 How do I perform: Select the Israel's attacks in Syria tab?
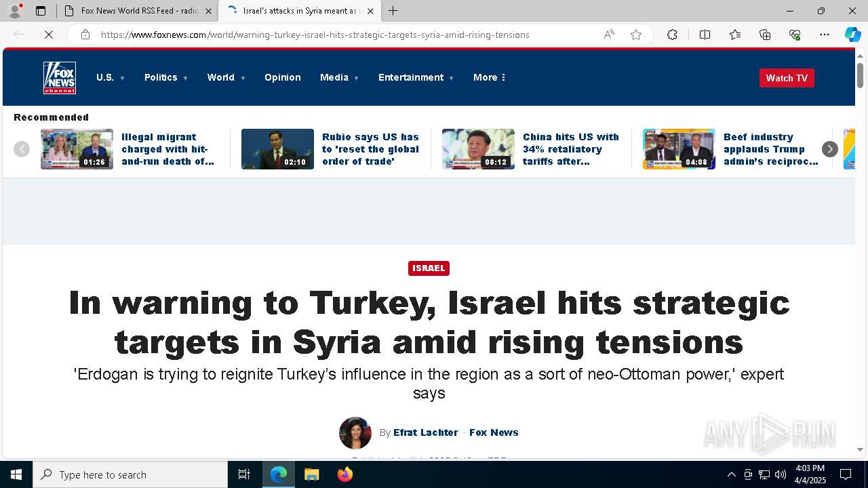click(298, 11)
